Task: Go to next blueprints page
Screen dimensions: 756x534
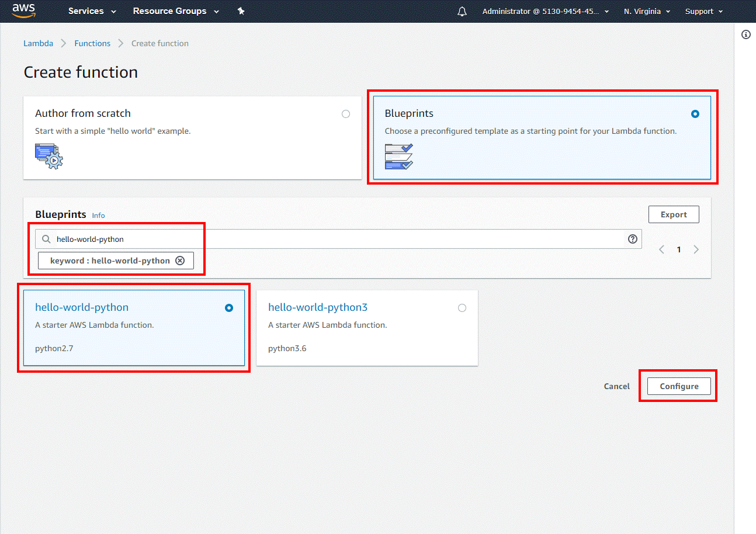Action: click(696, 249)
